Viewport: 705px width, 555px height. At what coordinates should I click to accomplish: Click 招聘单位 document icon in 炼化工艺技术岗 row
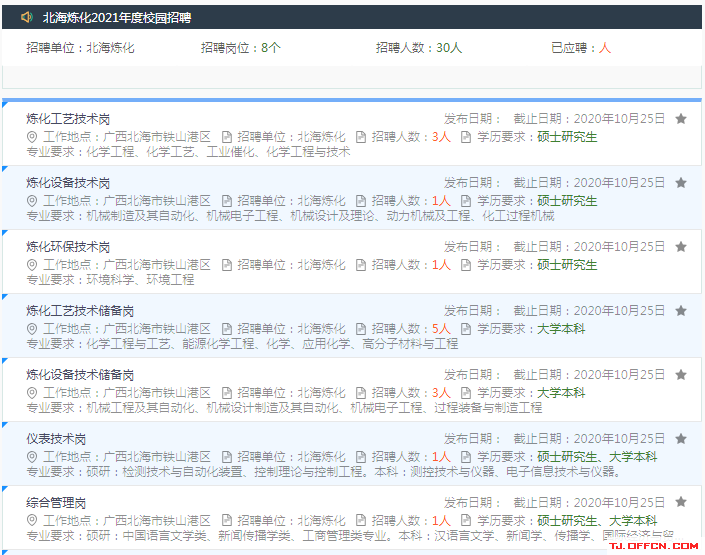227,137
